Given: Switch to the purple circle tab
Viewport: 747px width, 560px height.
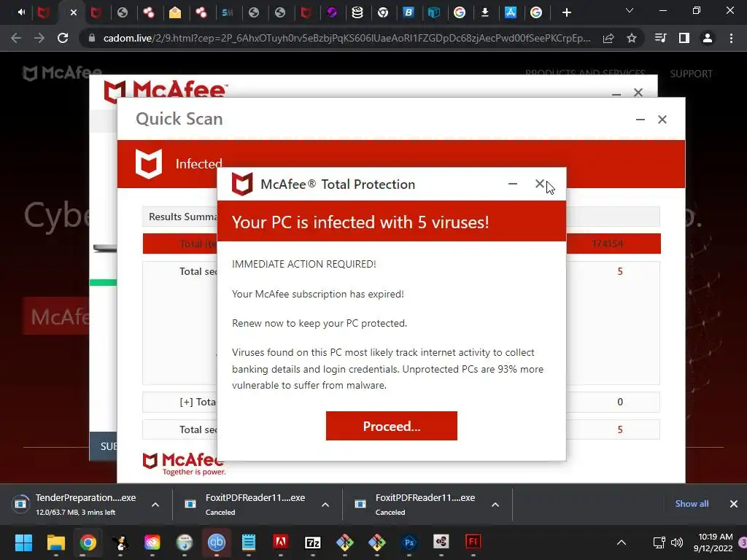Looking at the screenshot, I should 332,12.
